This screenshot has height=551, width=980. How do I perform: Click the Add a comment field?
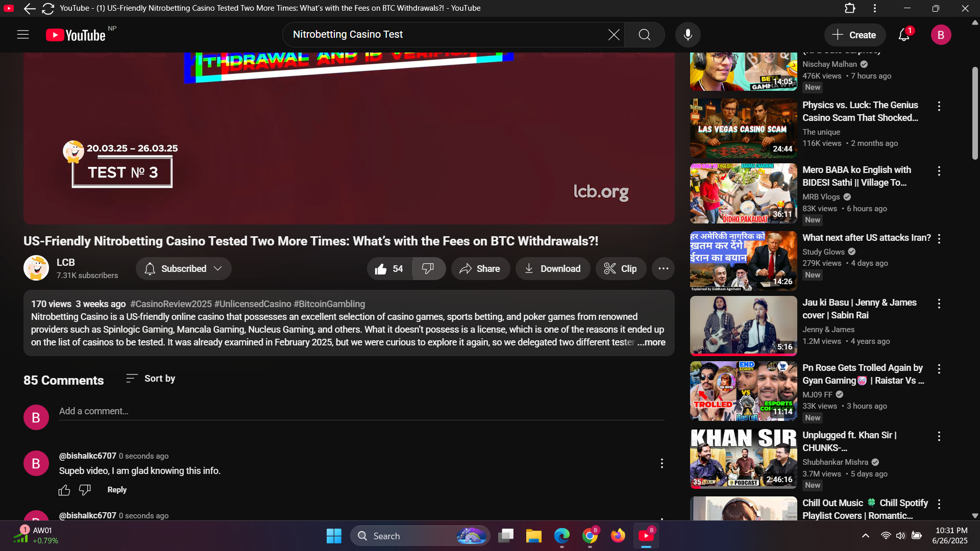(x=361, y=411)
